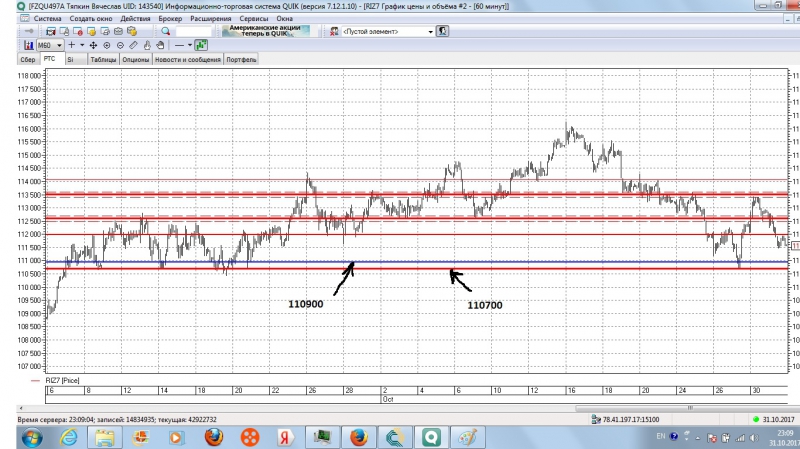Switch to the 'Опционы' tab
The height and width of the screenshot is (449, 800).
coord(136,59)
